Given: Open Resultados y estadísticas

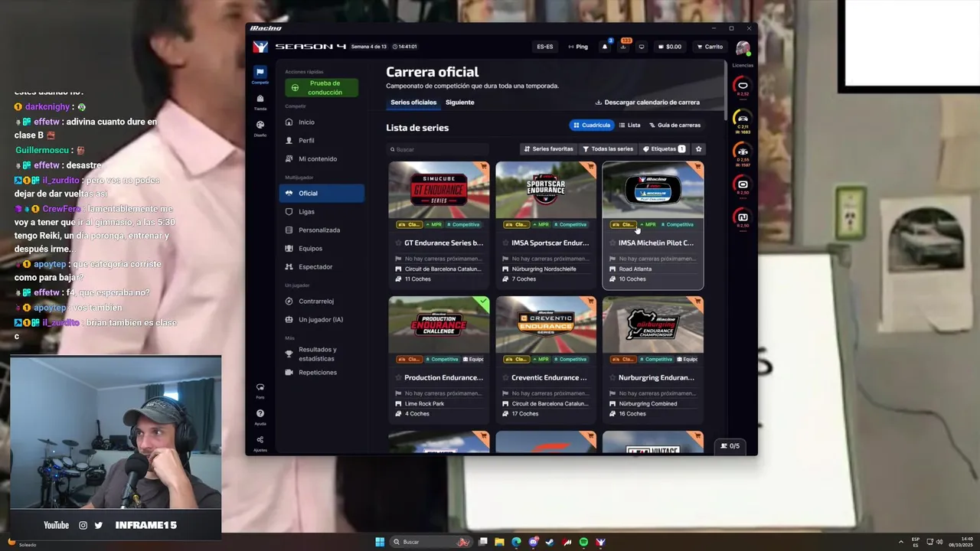Looking at the screenshot, I should 322,354.
